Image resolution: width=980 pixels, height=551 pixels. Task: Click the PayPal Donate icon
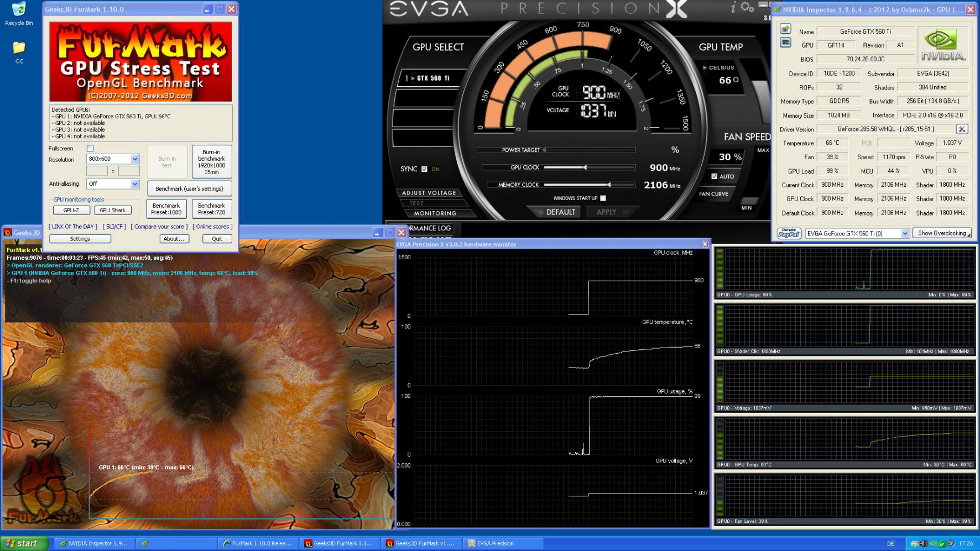pyautogui.click(x=789, y=233)
